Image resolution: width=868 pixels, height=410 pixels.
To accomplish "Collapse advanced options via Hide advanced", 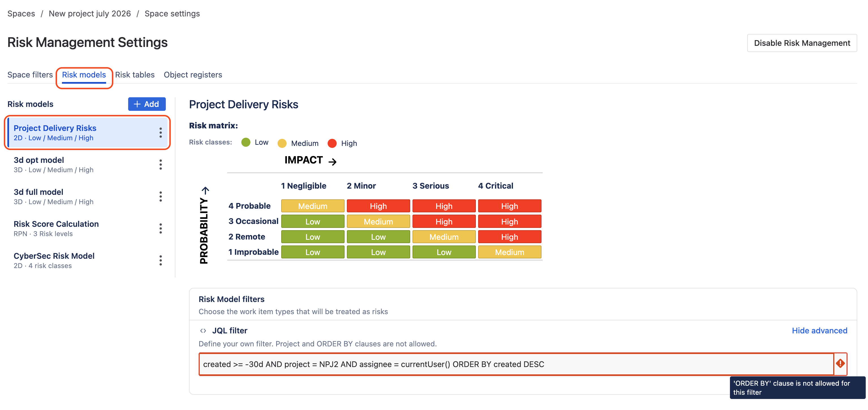I will [x=819, y=331].
